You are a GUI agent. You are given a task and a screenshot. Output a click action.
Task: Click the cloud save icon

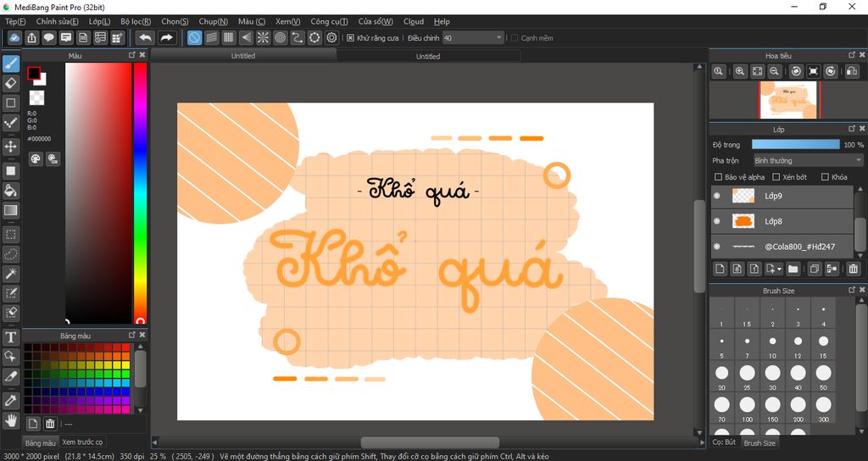click(x=14, y=37)
